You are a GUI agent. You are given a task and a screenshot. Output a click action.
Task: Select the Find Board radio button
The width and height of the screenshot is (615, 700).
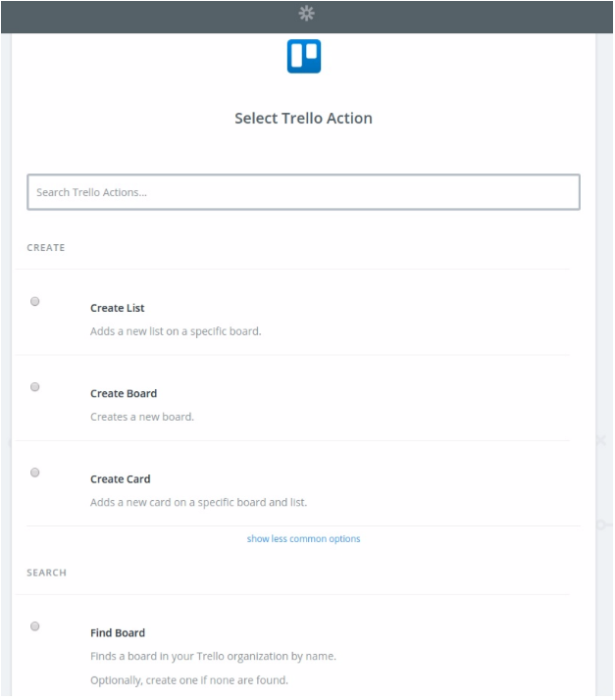[35, 626]
